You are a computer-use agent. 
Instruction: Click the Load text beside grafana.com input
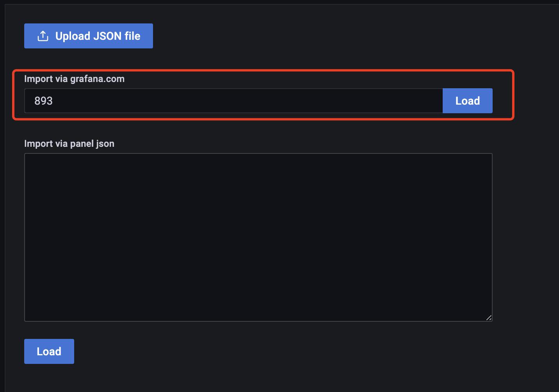(x=467, y=101)
